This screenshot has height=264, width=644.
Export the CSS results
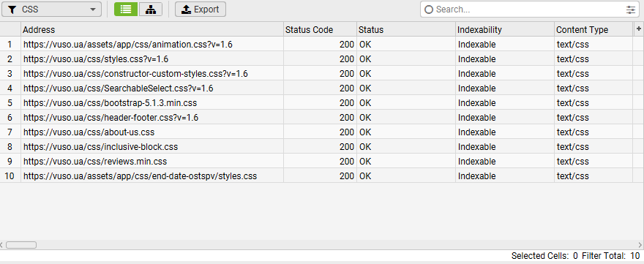[x=201, y=9]
